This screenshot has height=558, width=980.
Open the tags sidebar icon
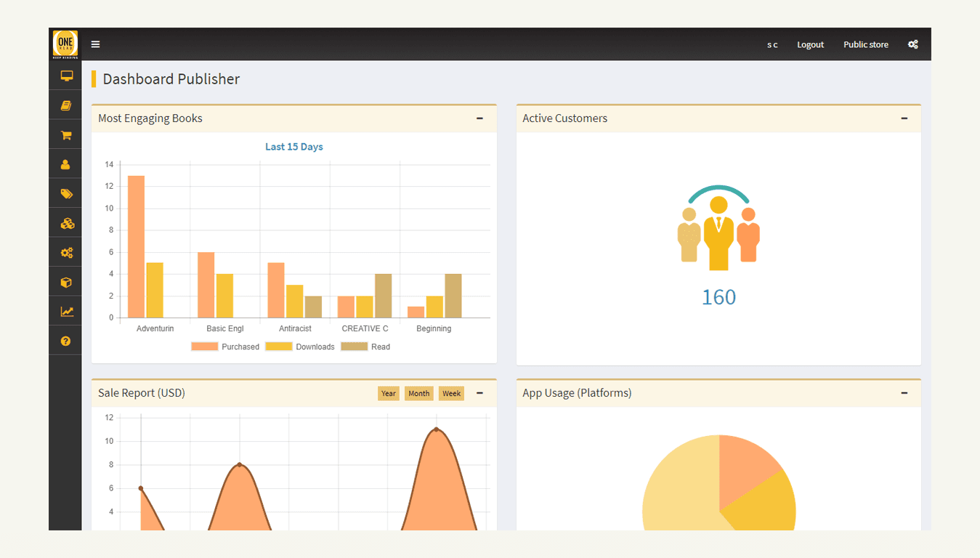[x=66, y=194]
